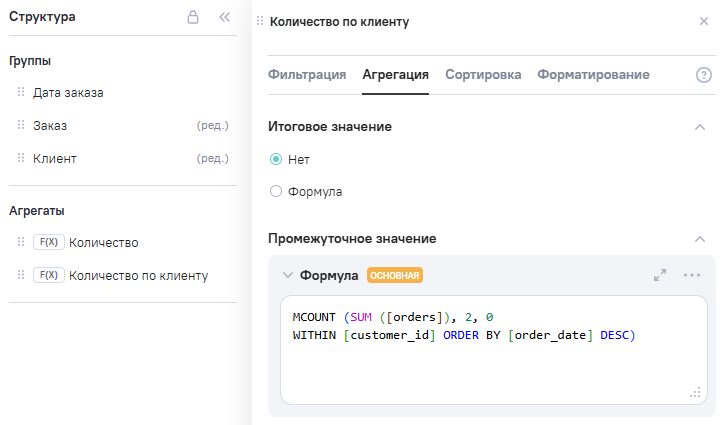Click the drag handle beside panel title
The width and height of the screenshot is (724, 425).
tap(261, 21)
